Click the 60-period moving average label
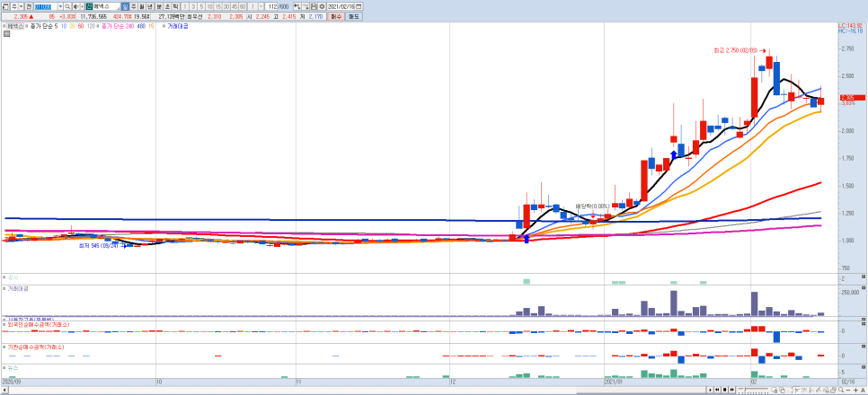 point(81,26)
